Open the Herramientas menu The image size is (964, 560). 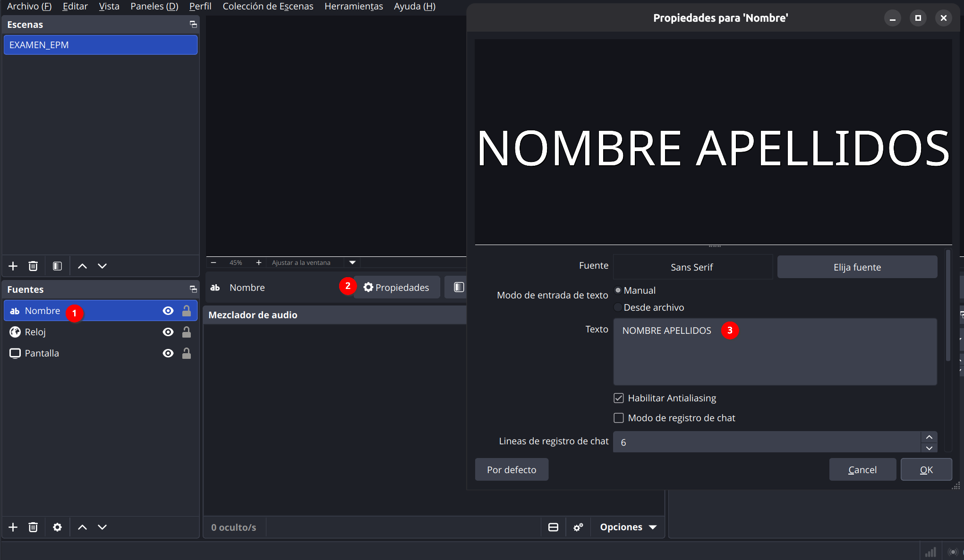pos(354,6)
